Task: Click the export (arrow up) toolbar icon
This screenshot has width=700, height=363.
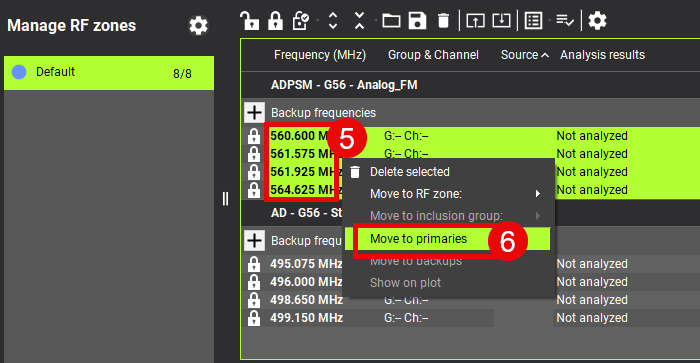Action: 475,21
